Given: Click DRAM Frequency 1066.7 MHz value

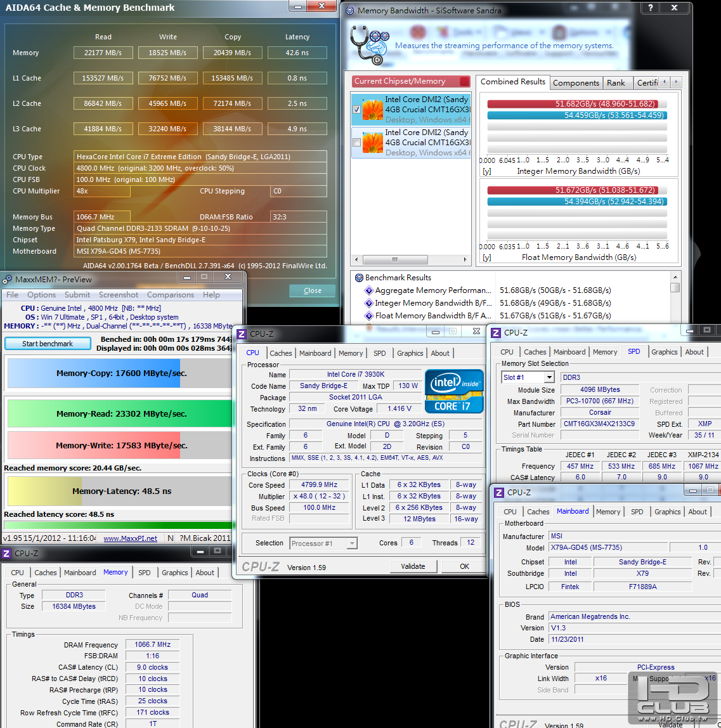Looking at the screenshot, I should pos(152,645).
